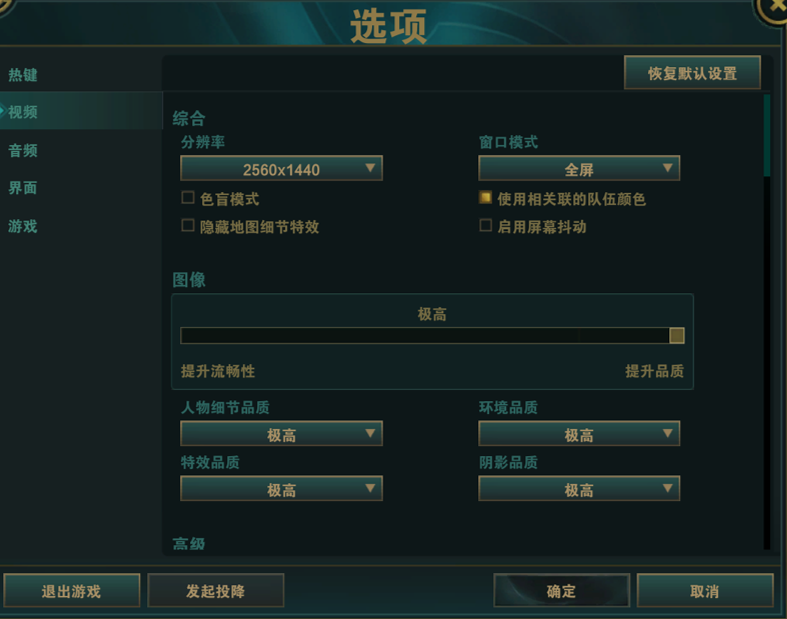Enable 启用屏幕抖动 checkbox
This screenshot has width=787, height=619.
pos(486,226)
